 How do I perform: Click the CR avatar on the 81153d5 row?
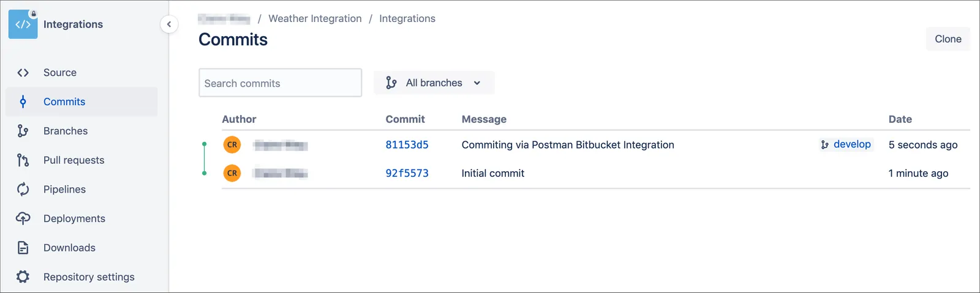click(x=232, y=145)
